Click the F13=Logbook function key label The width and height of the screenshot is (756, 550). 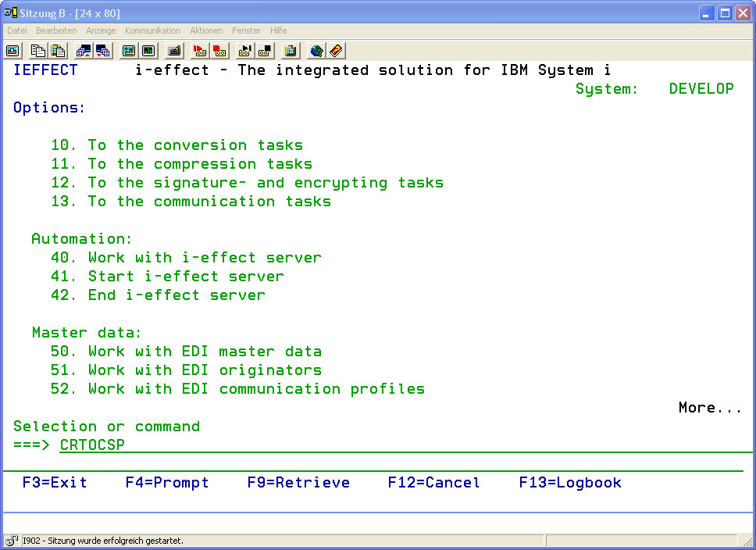click(570, 483)
